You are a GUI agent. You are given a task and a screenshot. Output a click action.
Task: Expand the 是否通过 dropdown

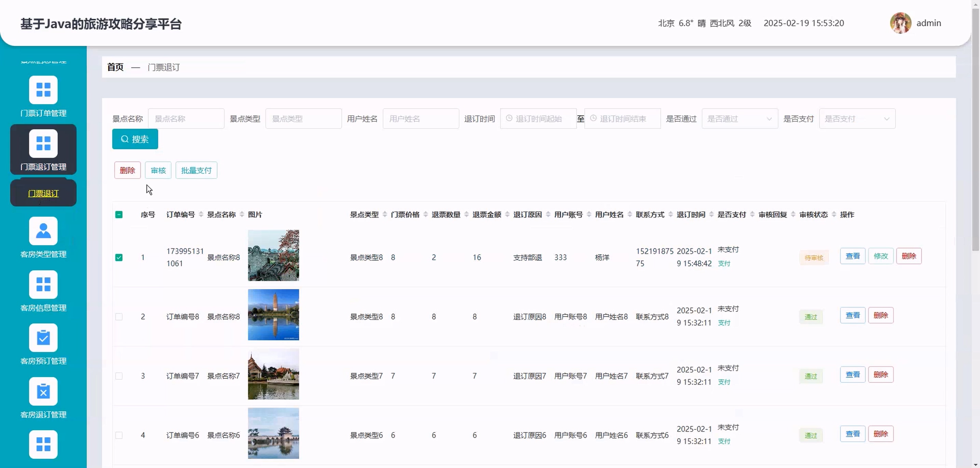click(x=739, y=119)
